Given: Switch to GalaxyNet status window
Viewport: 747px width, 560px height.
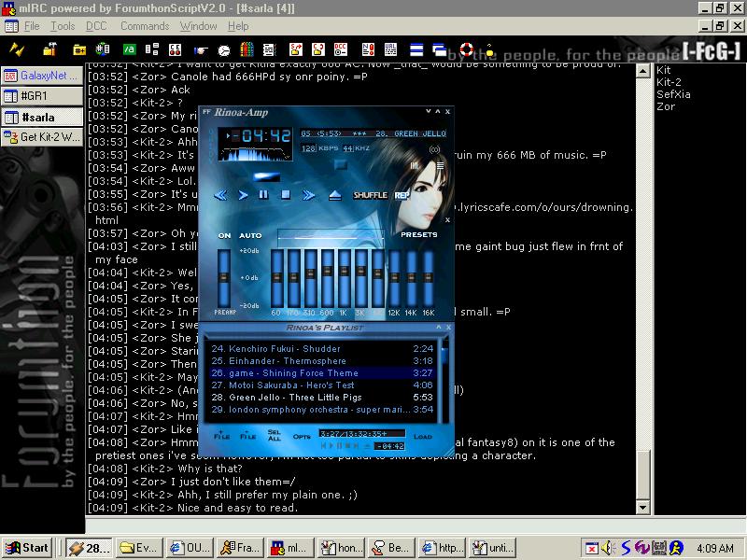Looking at the screenshot, I should pyautogui.click(x=42, y=76).
